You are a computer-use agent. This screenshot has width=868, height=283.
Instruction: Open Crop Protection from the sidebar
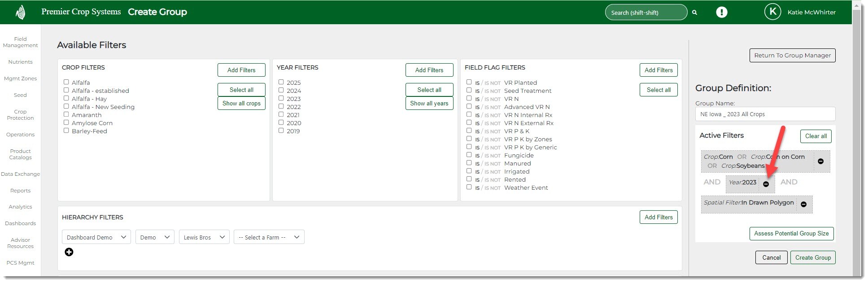coord(20,115)
